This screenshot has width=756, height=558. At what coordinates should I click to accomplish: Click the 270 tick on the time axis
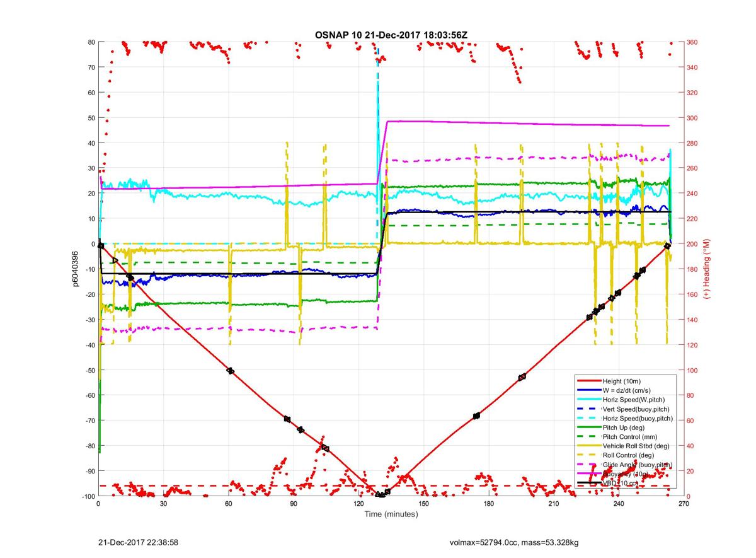(x=684, y=504)
